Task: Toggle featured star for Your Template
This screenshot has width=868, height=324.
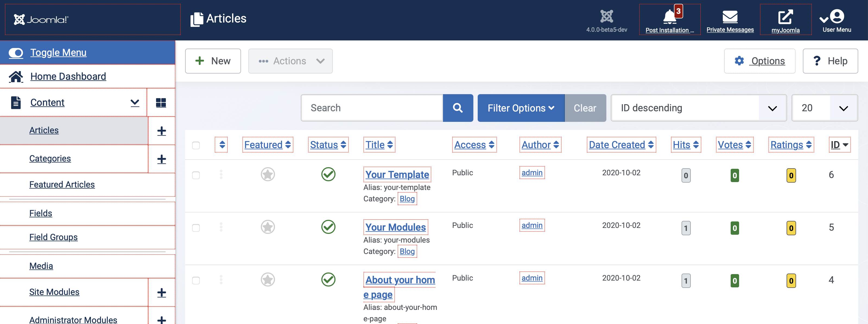Action: click(268, 174)
